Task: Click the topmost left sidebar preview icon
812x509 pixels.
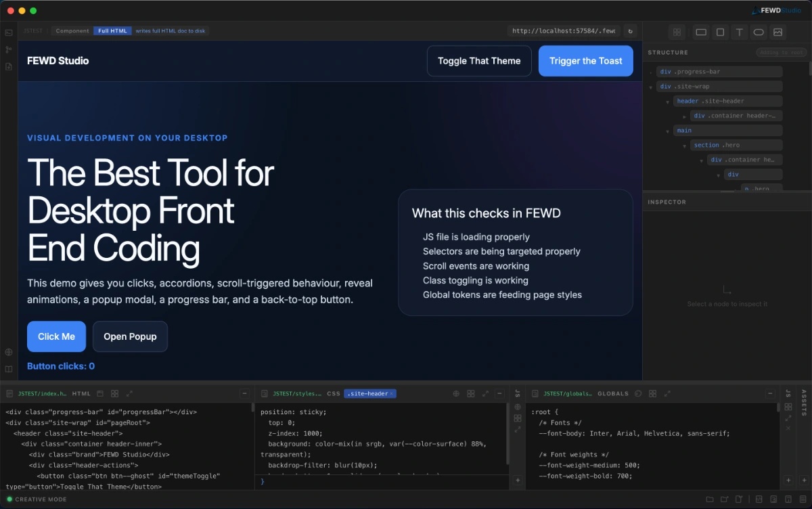Action: 9,32
